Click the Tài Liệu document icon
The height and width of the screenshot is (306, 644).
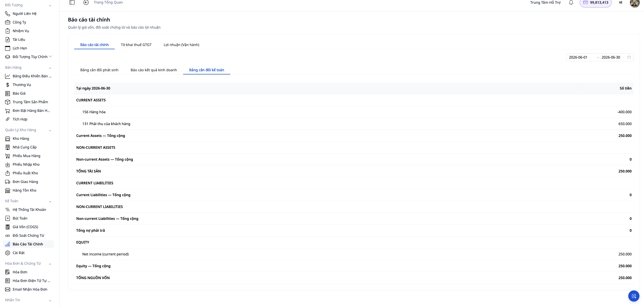(x=8, y=40)
